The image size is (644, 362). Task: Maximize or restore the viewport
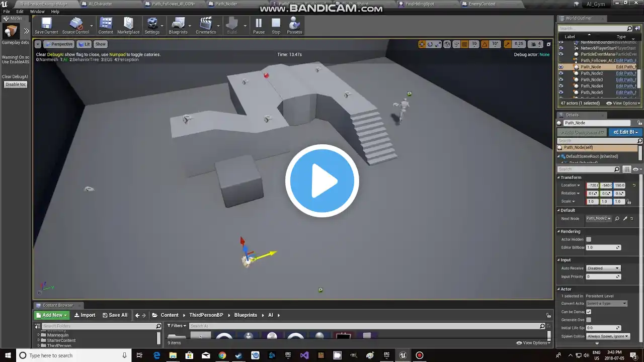point(548,44)
